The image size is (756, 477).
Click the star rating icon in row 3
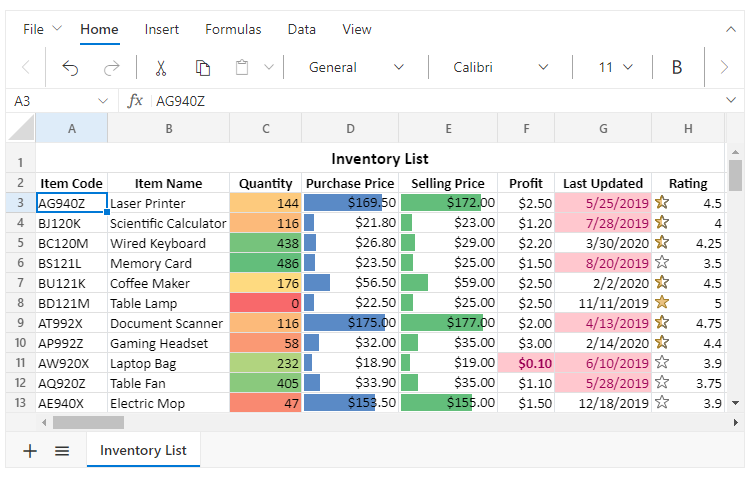(x=662, y=202)
